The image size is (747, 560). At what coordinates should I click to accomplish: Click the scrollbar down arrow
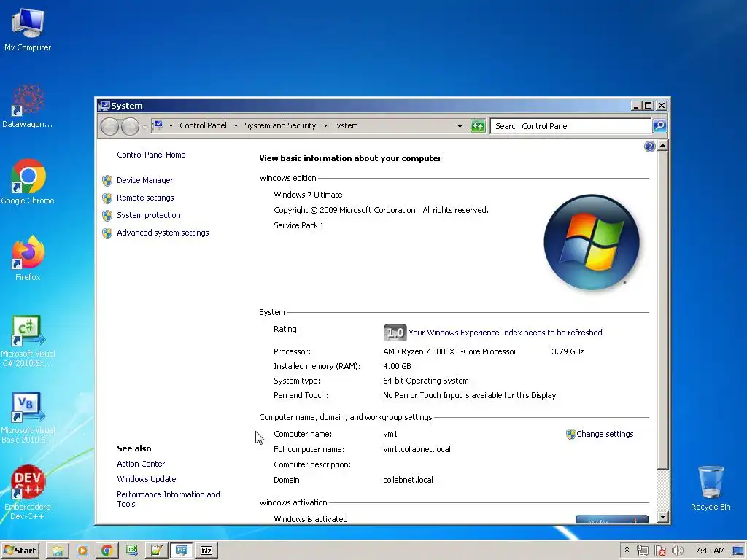662,517
